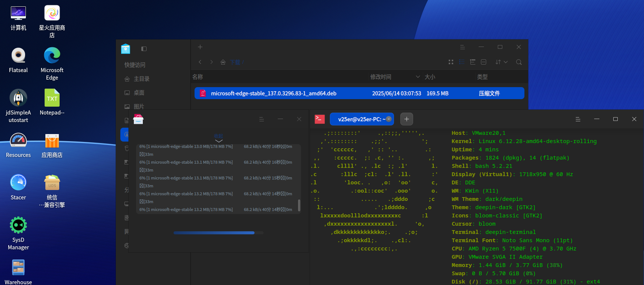The height and width of the screenshot is (285, 644).
Task: Sort files by 名称 column header
Action: click(198, 77)
